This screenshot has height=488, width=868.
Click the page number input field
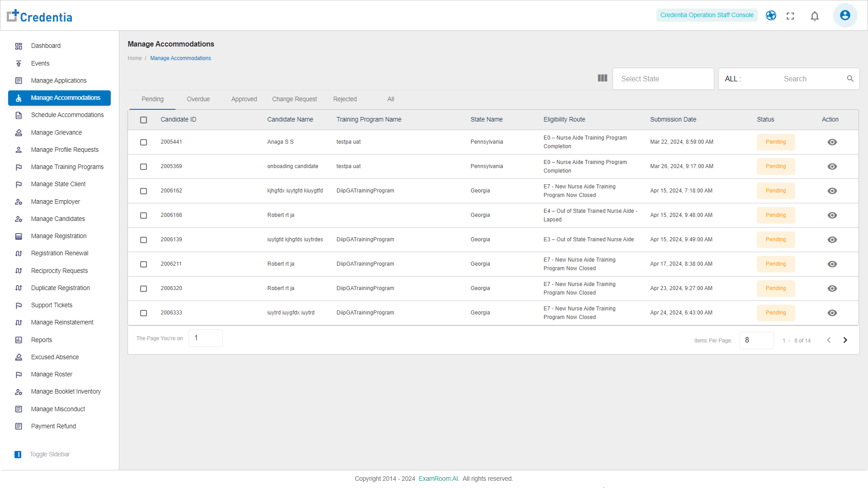pos(205,338)
